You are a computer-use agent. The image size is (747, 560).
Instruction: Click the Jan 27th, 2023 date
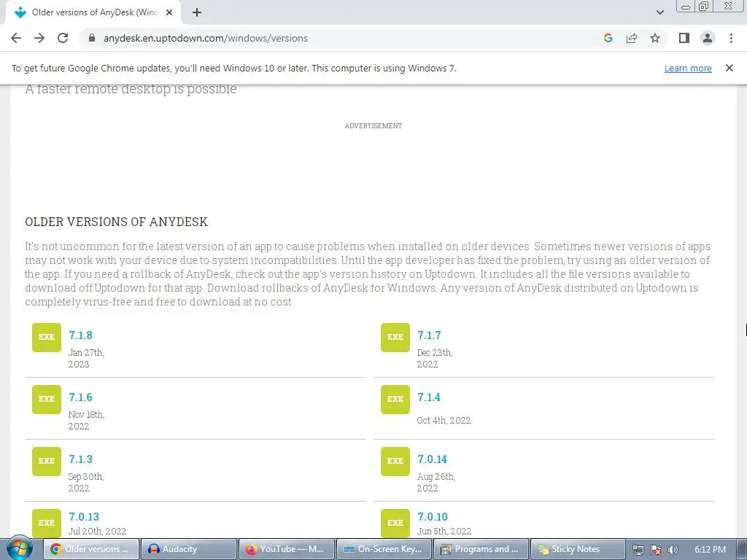click(x=86, y=359)
